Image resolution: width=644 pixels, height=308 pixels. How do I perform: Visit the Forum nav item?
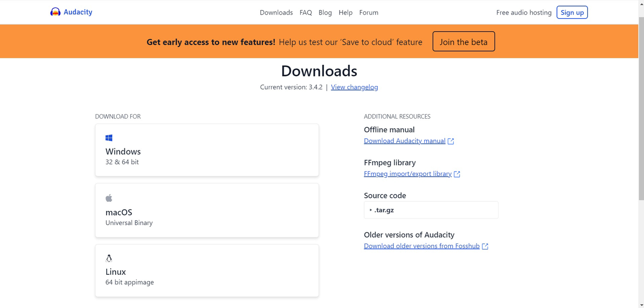tap(369, 13)
